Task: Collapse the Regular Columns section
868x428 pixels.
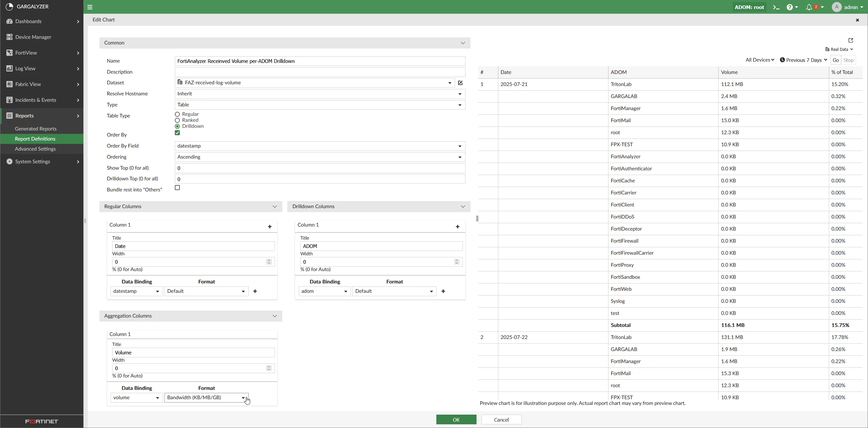Action: 275,207
